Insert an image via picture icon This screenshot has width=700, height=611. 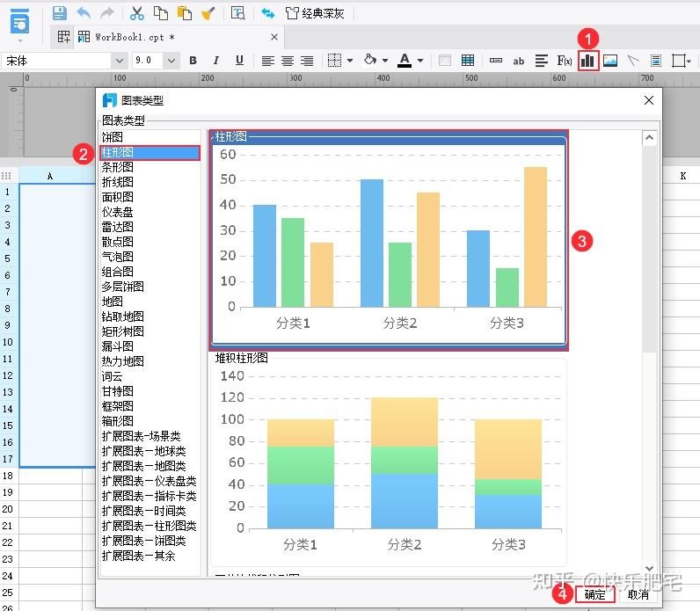(610, 61)
